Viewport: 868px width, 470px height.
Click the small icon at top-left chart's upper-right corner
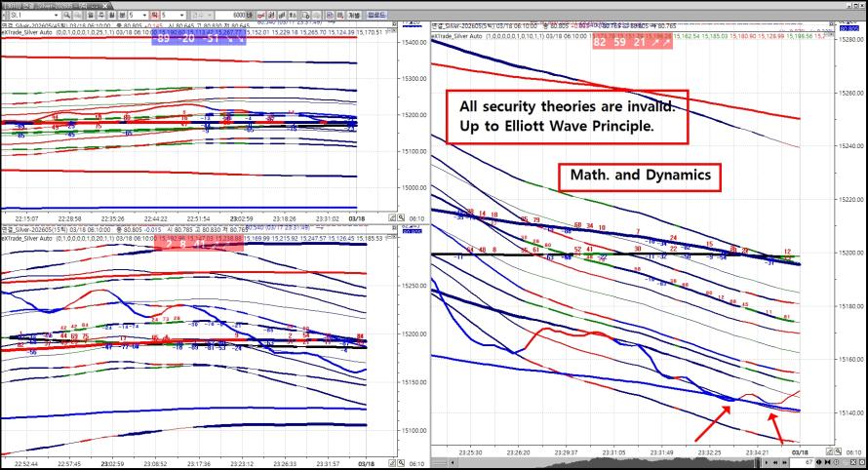394,24
